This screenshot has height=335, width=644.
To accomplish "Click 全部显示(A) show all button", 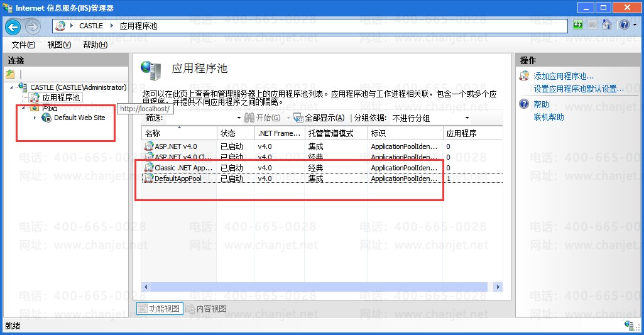I will (x=319, y=118).
